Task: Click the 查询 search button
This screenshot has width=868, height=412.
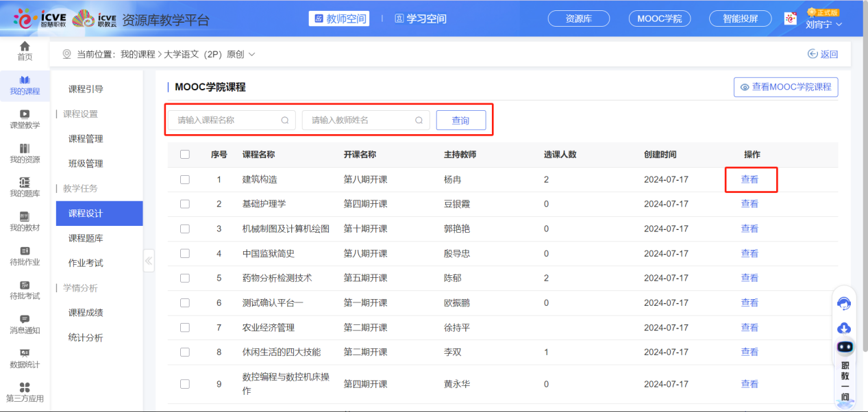Action: pyautogui.click(x=460, y=120)
